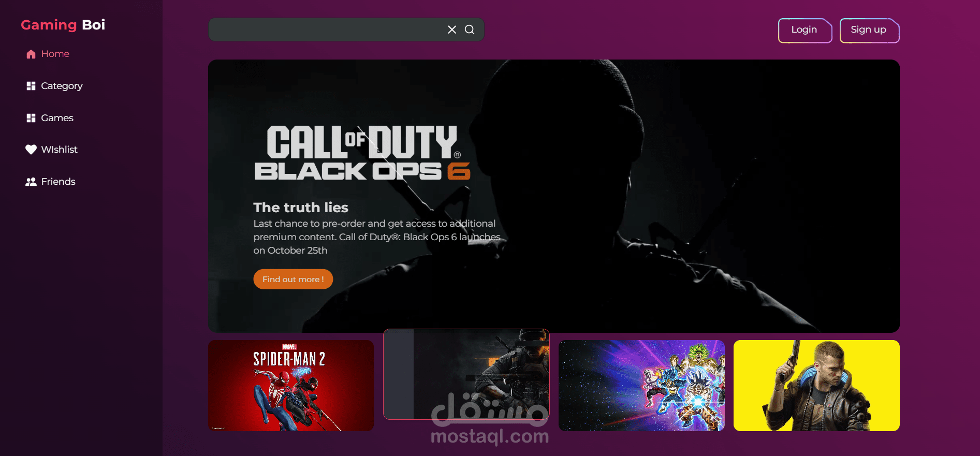Click the Games grid icon
Image resolution: width=980 pixels, height=456 pixels.
coord(31,118)
